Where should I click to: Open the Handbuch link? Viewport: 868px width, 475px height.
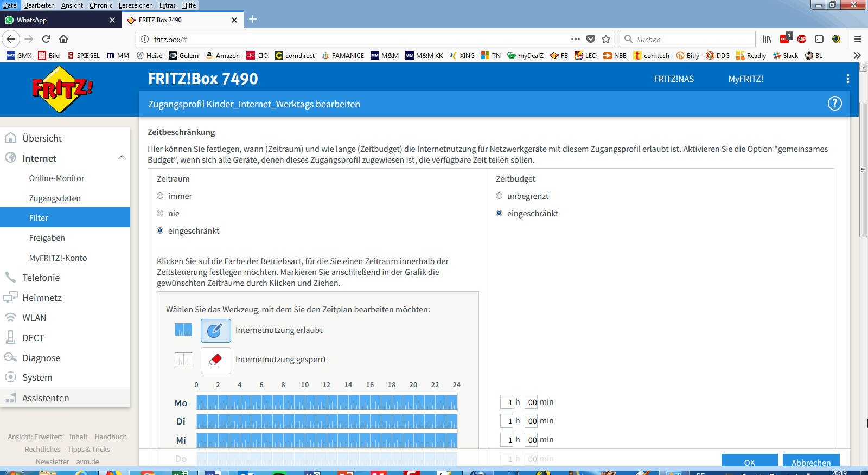point(111,437)
